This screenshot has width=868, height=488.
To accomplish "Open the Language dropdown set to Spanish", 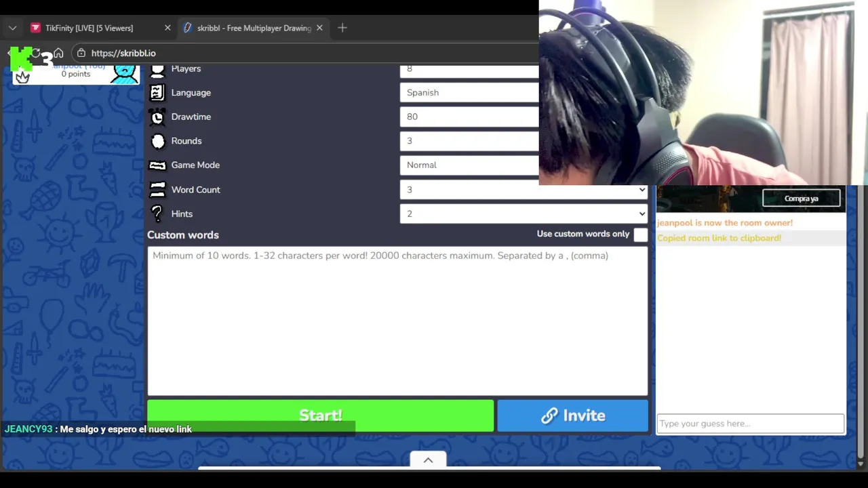I will pos(469,92).
